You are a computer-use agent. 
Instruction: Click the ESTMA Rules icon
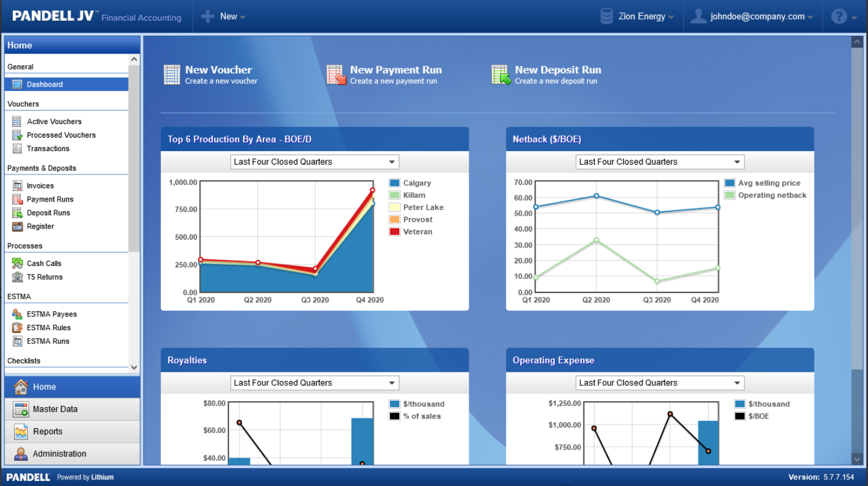17,327
